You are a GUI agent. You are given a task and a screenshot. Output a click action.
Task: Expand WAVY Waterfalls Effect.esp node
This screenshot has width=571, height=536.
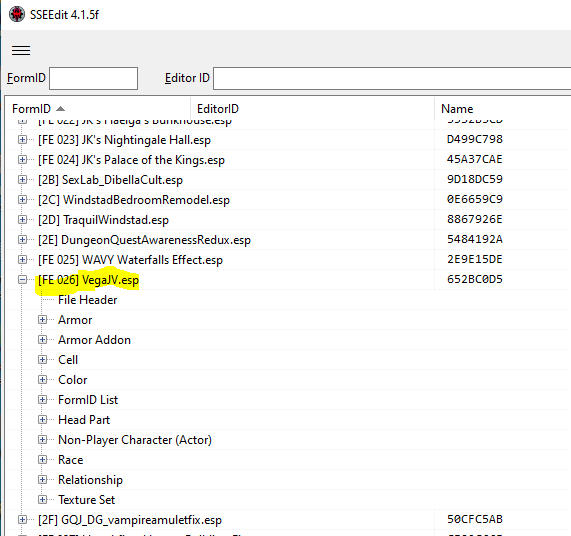(x=23, y=260)
